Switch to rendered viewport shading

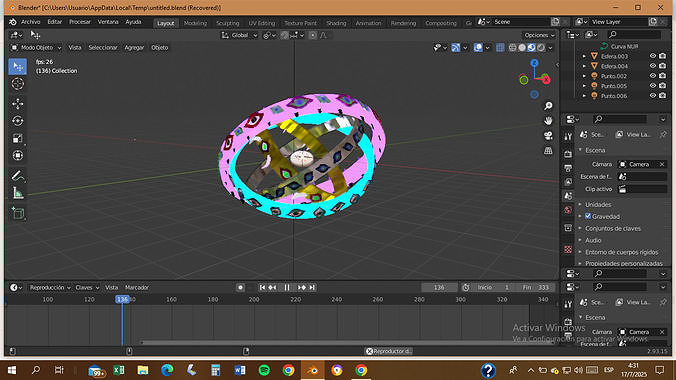point(541,47)
